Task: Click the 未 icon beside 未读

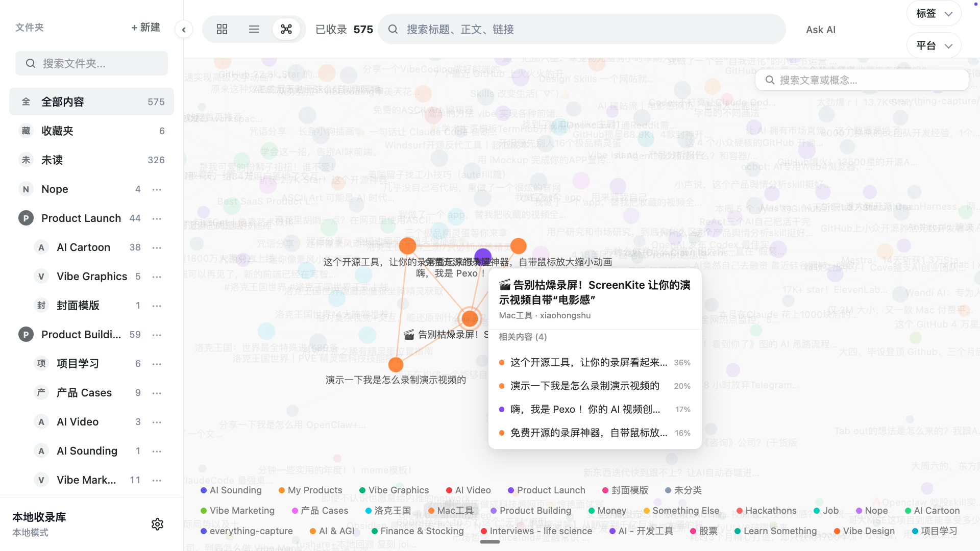Action: coord(26,160)
